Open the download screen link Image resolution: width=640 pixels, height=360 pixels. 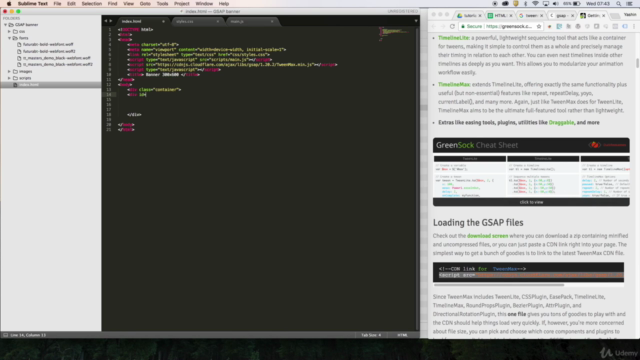(487, 236)
